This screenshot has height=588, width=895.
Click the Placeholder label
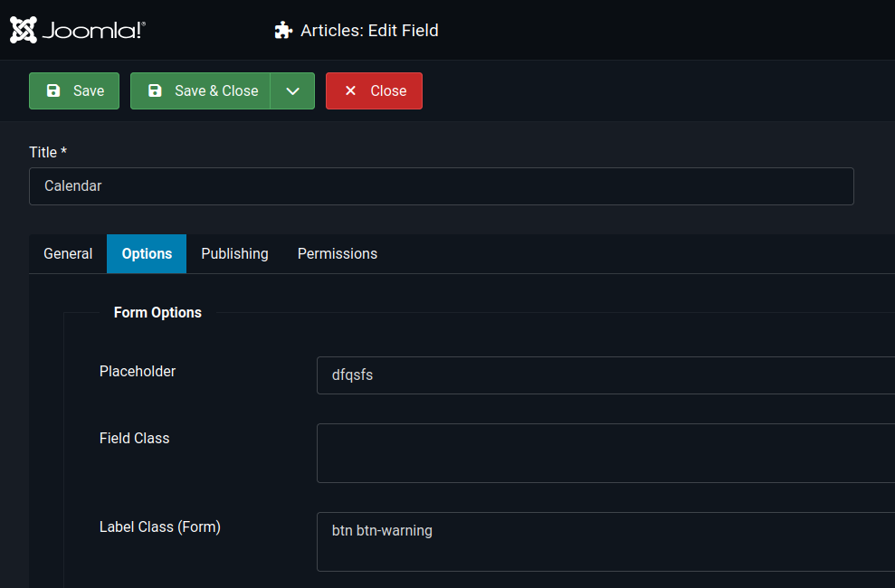138,371
